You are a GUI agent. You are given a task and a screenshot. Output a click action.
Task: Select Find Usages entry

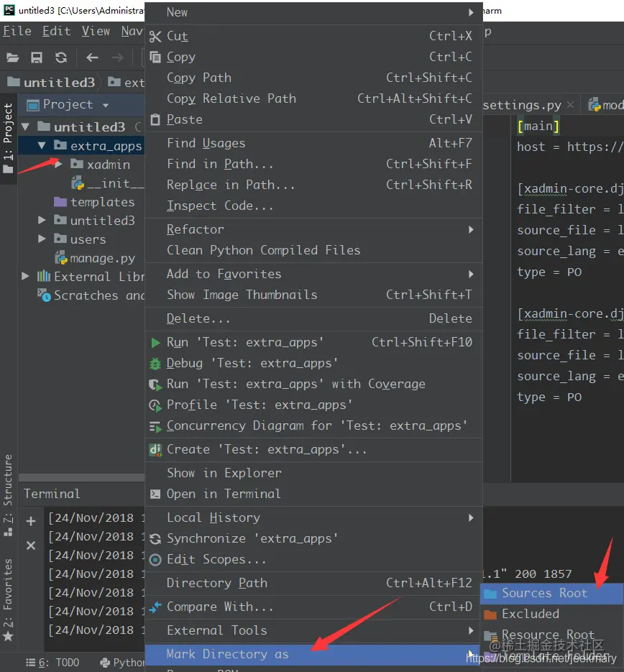tap(313, 143)
